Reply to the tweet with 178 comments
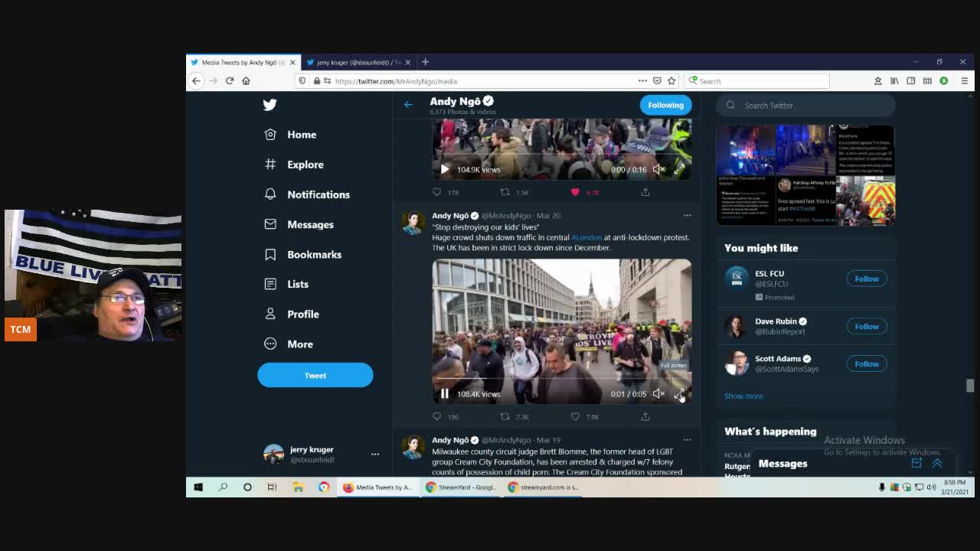Viewport: 980px width, 551px height. tap(437, 192)
